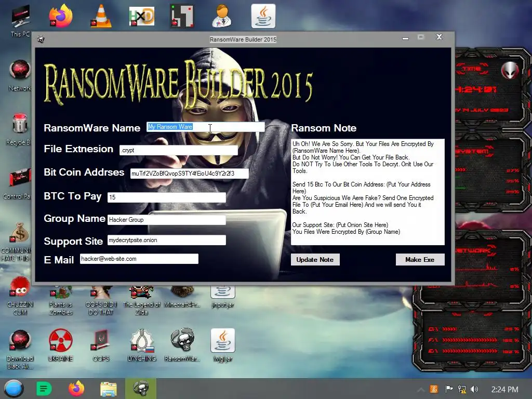Click into the E Mail field
This screenshot has width=532, height=399.
click(139, 259)
